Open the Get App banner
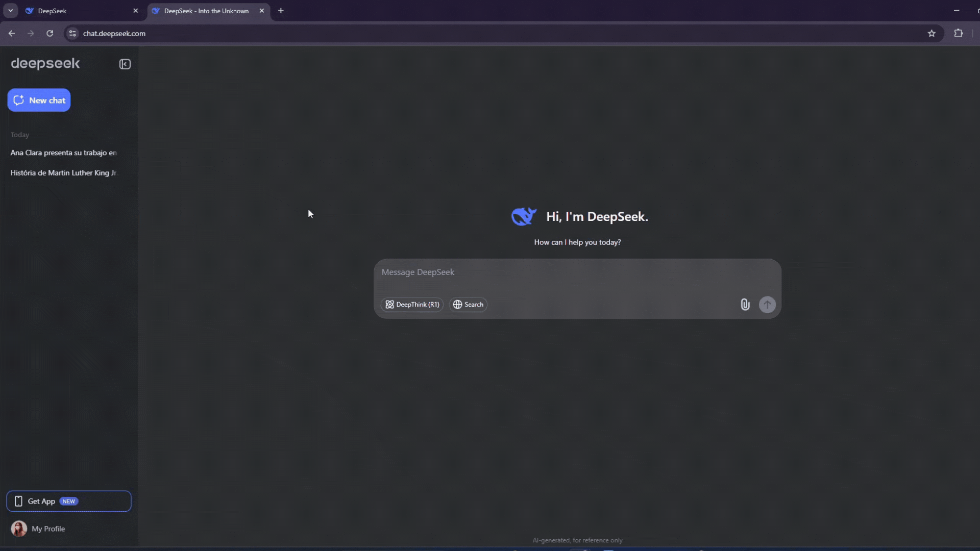The image size is (980, 551). [69, 501]
